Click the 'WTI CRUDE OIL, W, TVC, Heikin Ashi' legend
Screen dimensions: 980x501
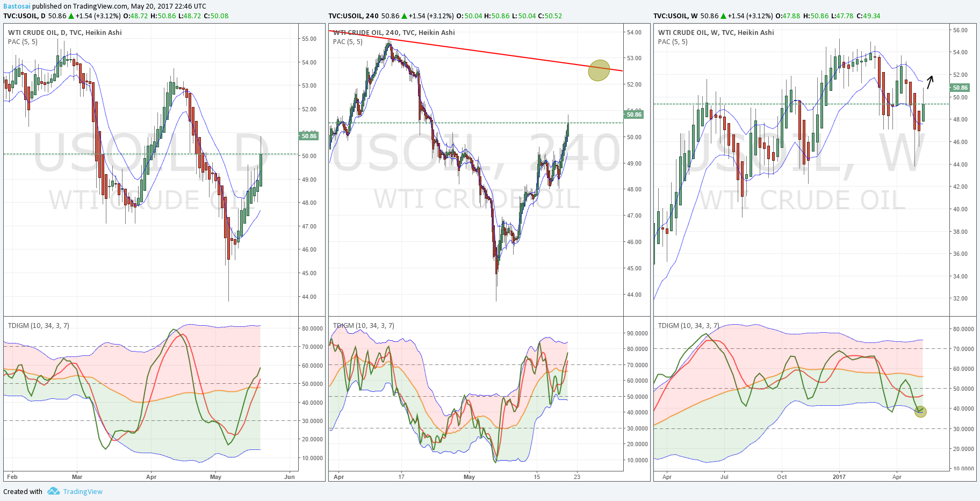[x=716, y=32]
